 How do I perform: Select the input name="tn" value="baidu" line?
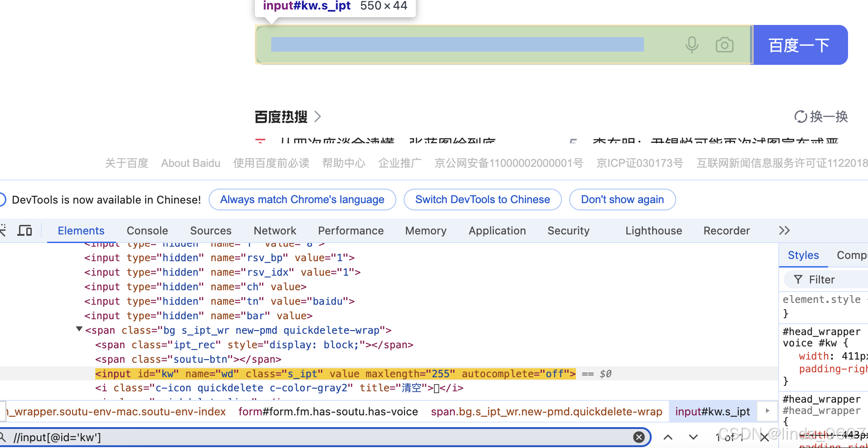(219, 301)
